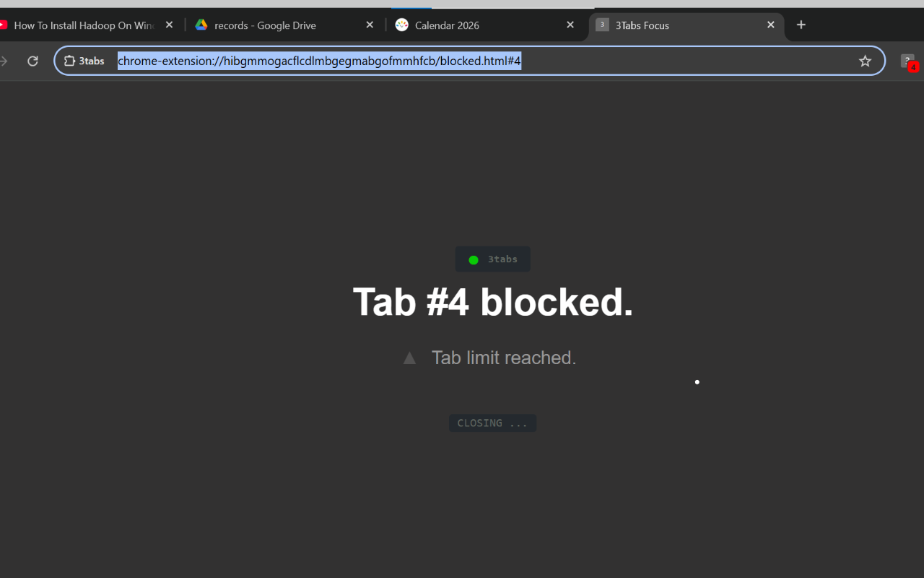Open a new tab with plus button
Screen dimensions: 924x578
click(801, 25)
